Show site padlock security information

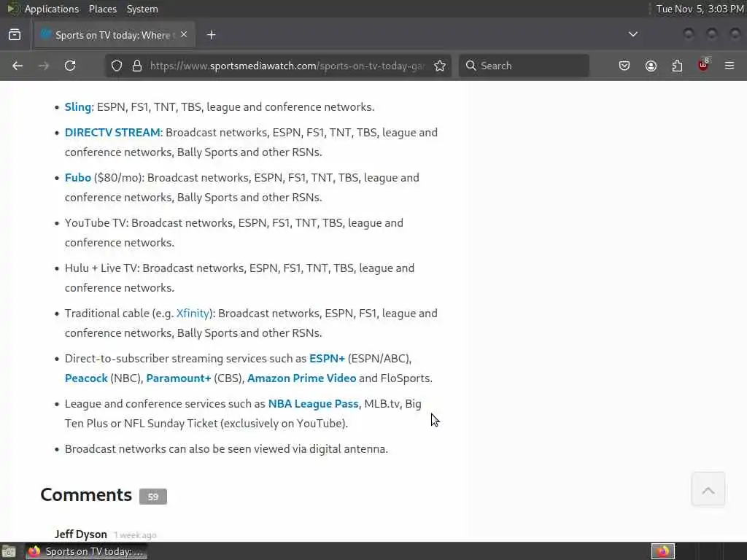(x=136, y=66)
